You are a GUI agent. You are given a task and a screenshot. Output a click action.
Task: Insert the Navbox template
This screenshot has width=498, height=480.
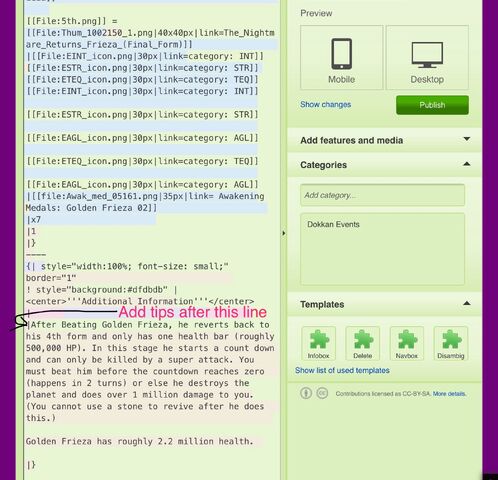[x=406, y=343]
